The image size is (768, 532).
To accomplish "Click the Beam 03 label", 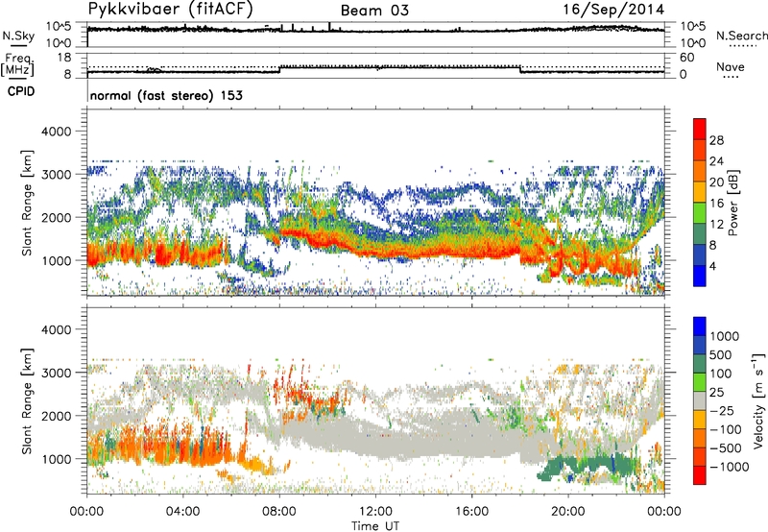I will (x=374, y=11).
